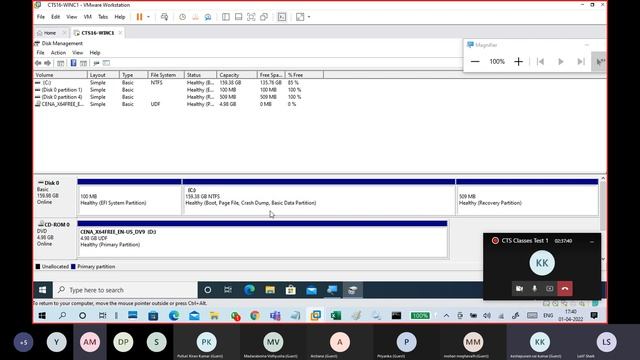Open the snapshot manager toolbar icon
The height and width of the screenshot is (360, 640).
click(208, 17)
